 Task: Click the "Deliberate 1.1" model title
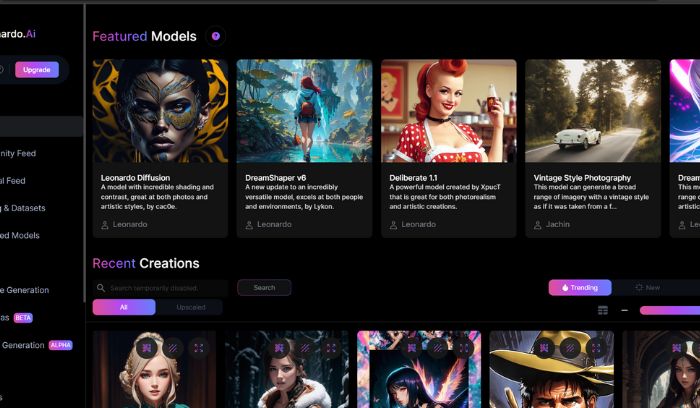coord(413,178)
